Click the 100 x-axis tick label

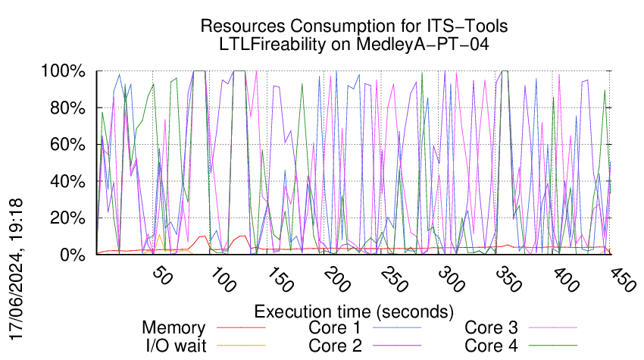(222, 280)
